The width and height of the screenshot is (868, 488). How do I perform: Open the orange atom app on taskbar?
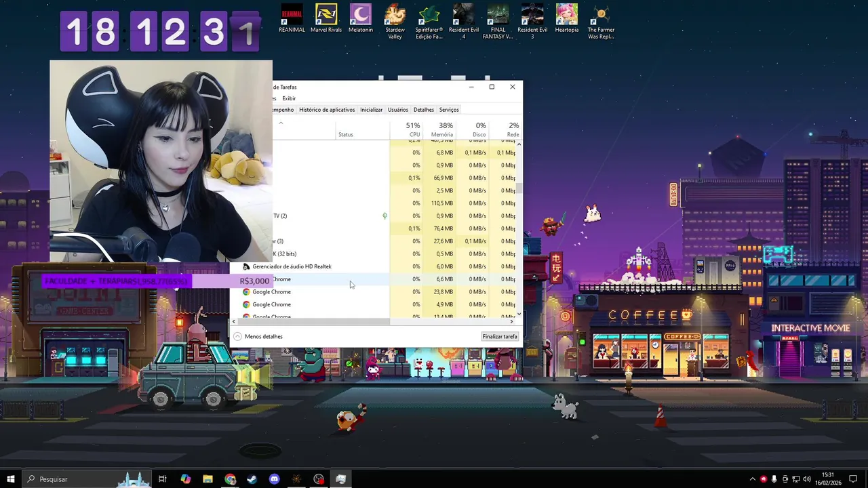click(296, 479)
